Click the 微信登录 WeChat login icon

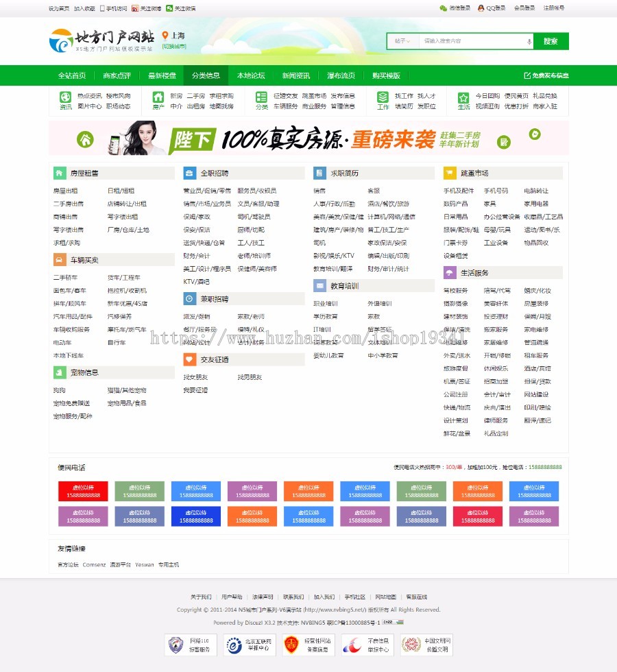pos(445,8)
